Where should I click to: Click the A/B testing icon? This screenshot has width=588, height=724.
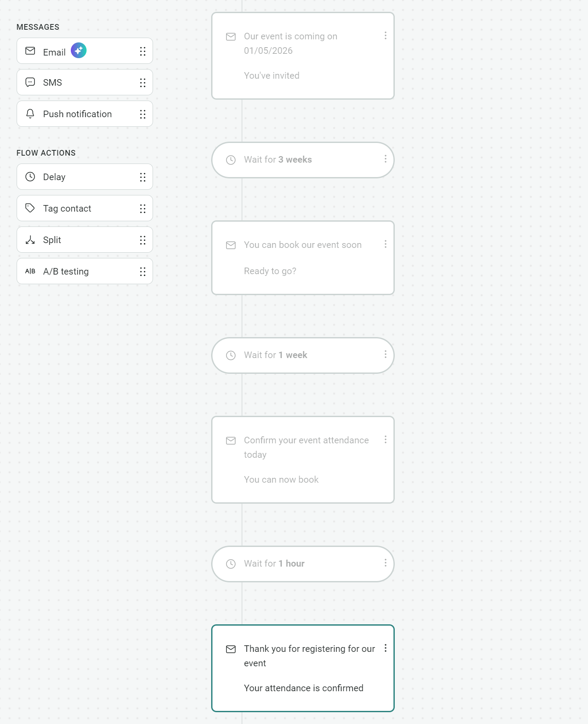[30, 271]
